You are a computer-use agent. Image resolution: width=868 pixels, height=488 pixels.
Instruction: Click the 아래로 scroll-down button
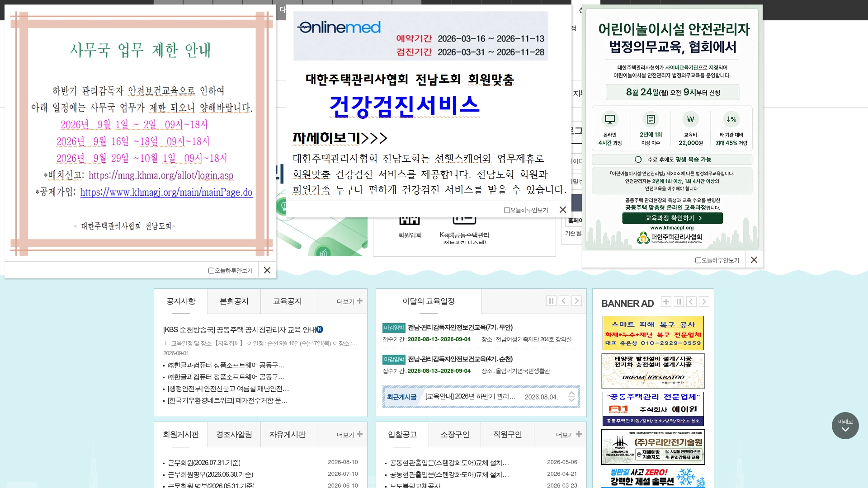(845, 426)
